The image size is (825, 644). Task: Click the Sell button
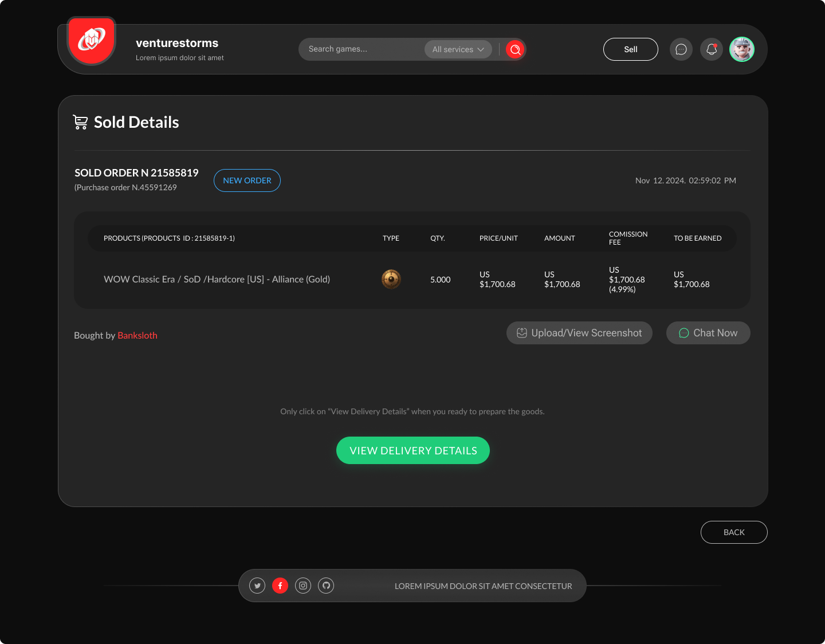(631, 49)
